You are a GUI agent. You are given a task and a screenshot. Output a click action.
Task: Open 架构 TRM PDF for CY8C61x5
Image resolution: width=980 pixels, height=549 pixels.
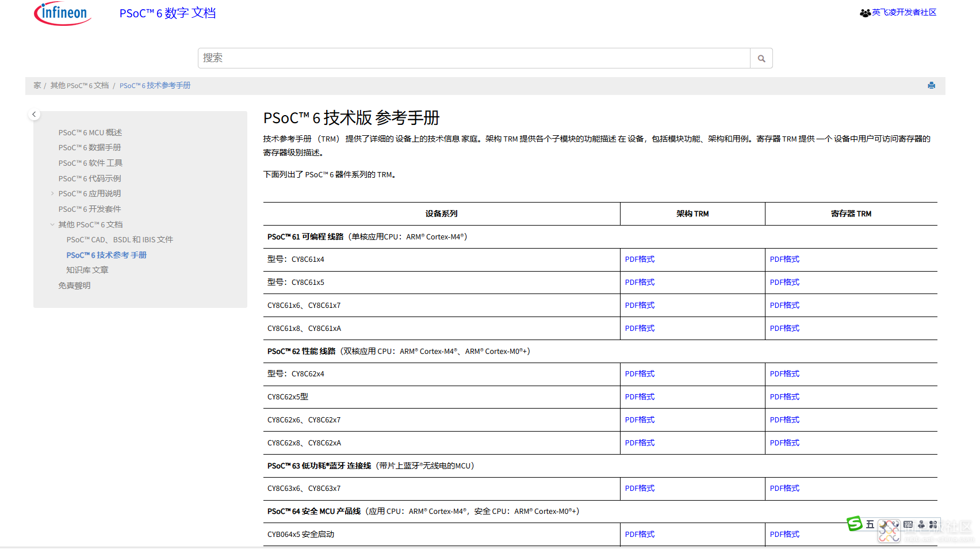(x=640, y=283)
